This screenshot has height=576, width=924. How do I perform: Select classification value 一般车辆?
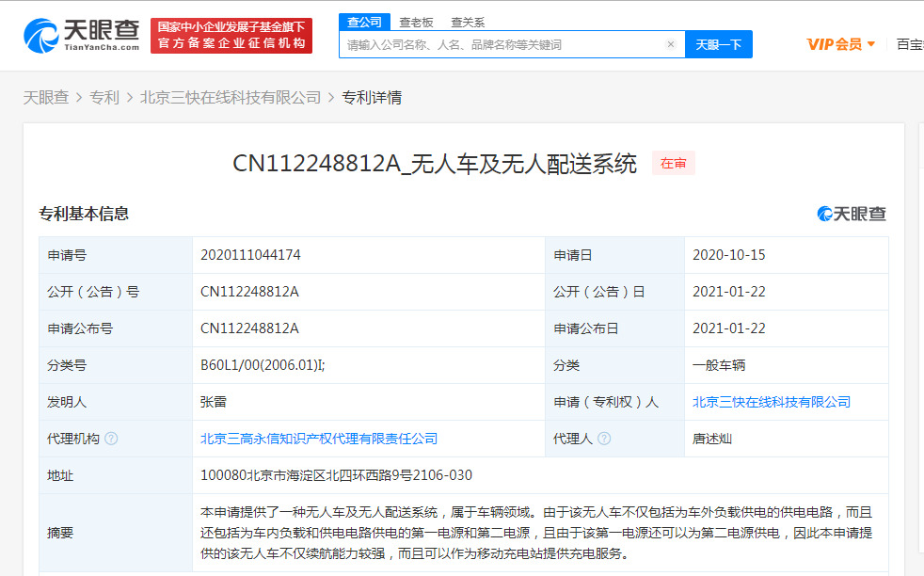click(x=719, y=365)
